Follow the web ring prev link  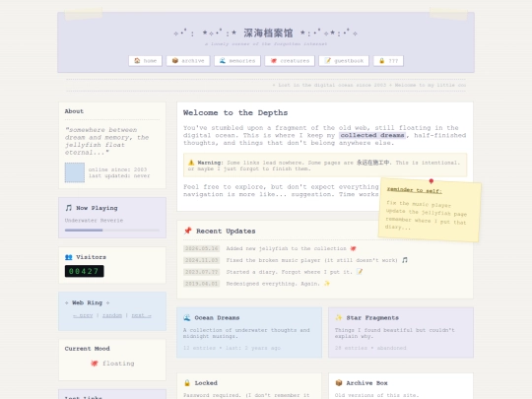tap(83, 315)
